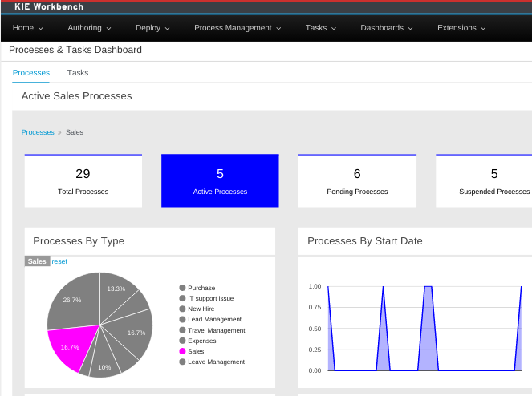The height and width of the screenshot is (396, 532).
Task: Click the Leave Management legend dot
Action: (183, 362)
